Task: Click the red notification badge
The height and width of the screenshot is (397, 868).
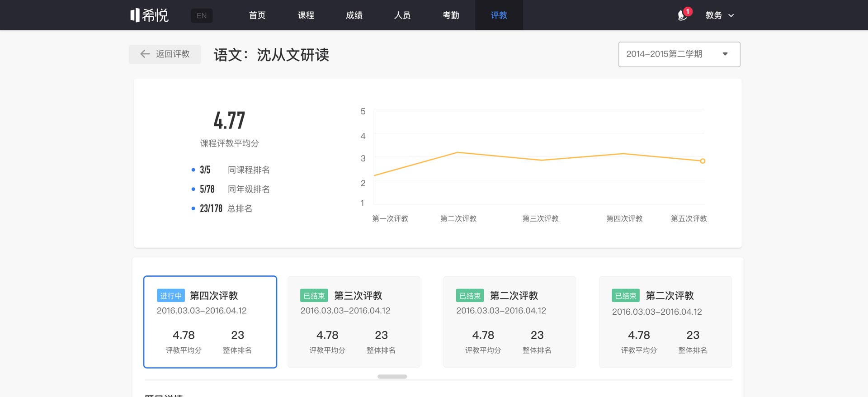Action: pyautogui.click(x=688, y=11)
